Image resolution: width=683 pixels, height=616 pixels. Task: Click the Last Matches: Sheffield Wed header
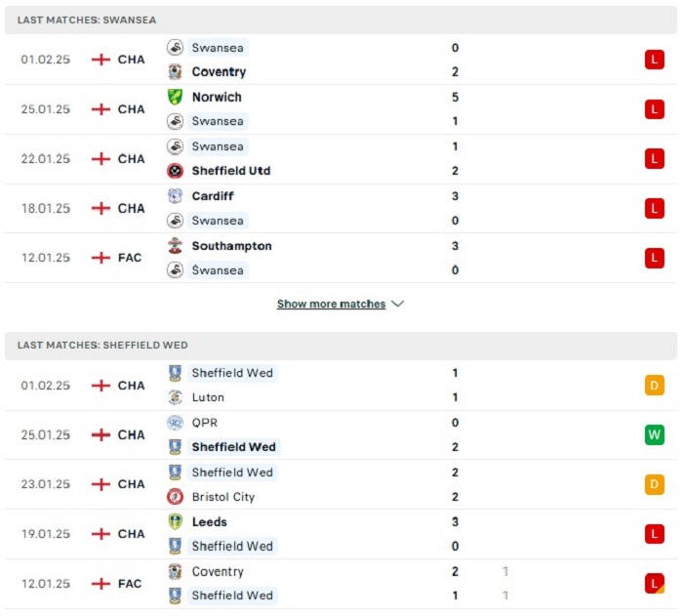click(341, 346)
